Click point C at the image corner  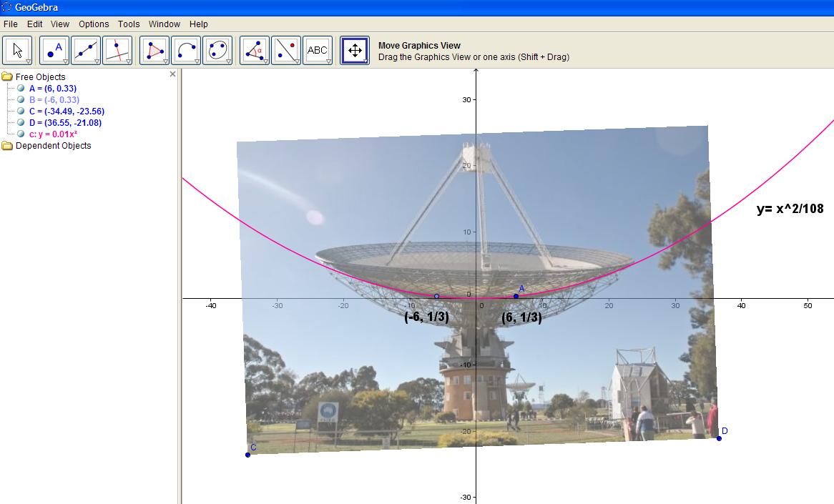click(x=248, y=455)
